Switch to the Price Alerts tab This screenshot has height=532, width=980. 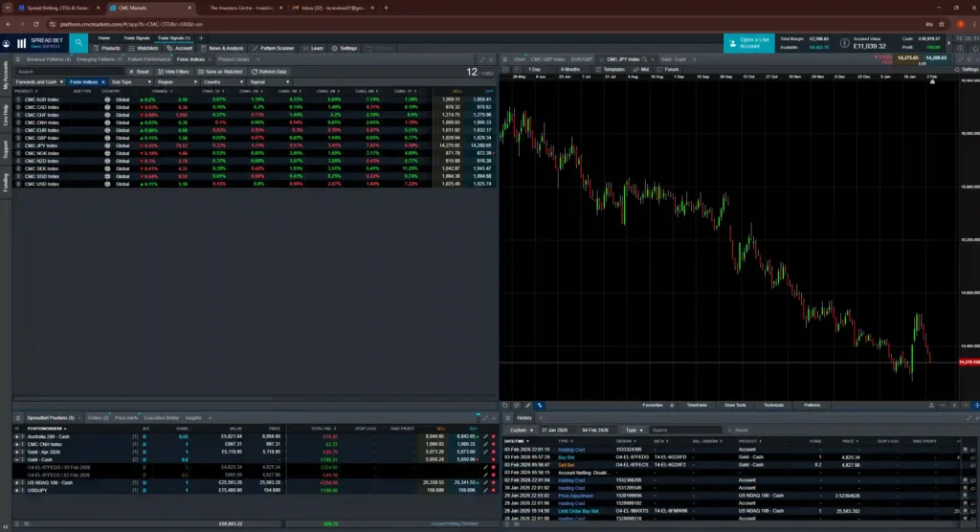click(126, 417)
